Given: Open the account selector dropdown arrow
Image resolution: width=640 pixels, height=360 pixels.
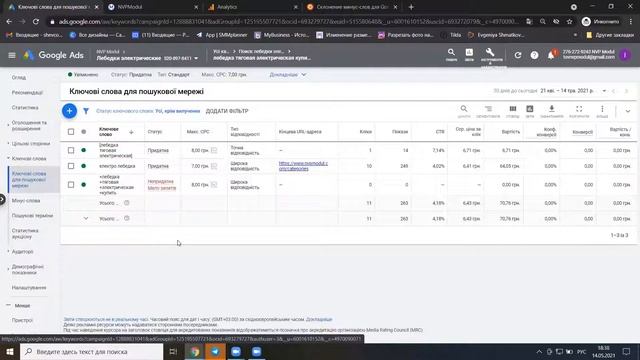Looking at the screenshot, I should pos(196,58).
